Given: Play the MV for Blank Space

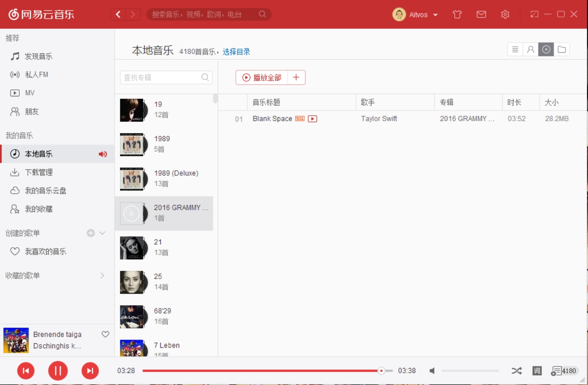Looking at the screenshot, I should pos(312,119).
